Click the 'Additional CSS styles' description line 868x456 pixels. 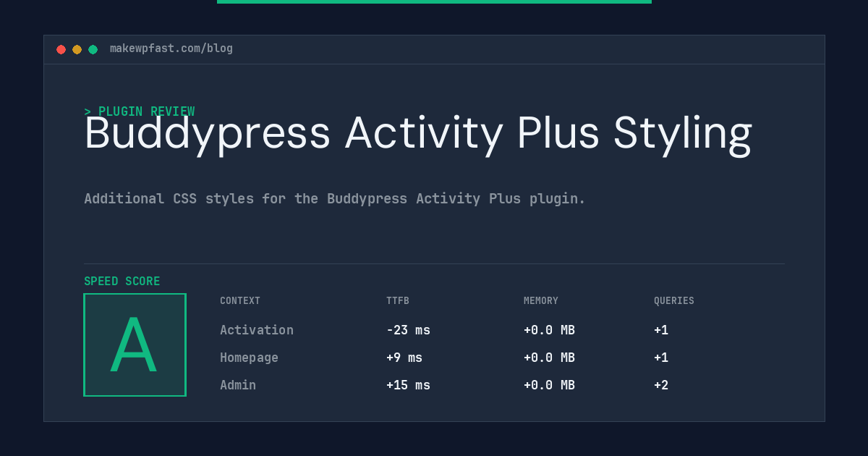(x=335, y=198)
